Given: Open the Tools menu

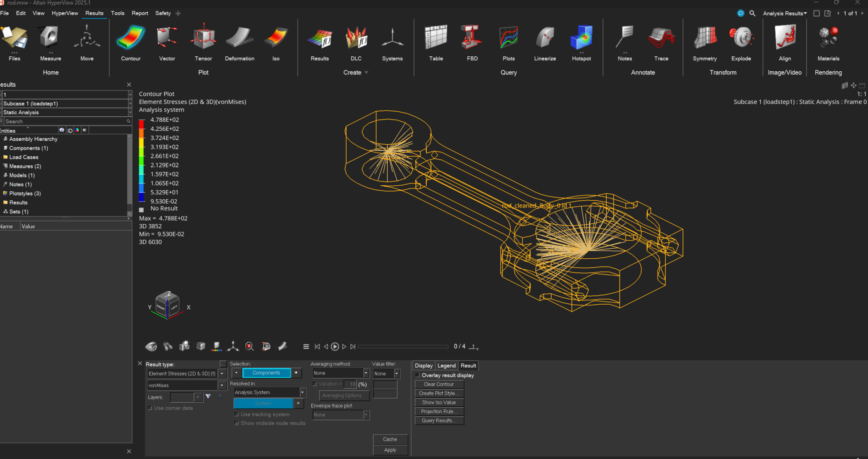Looking at the screenshot, I should [x=117, y=13].
